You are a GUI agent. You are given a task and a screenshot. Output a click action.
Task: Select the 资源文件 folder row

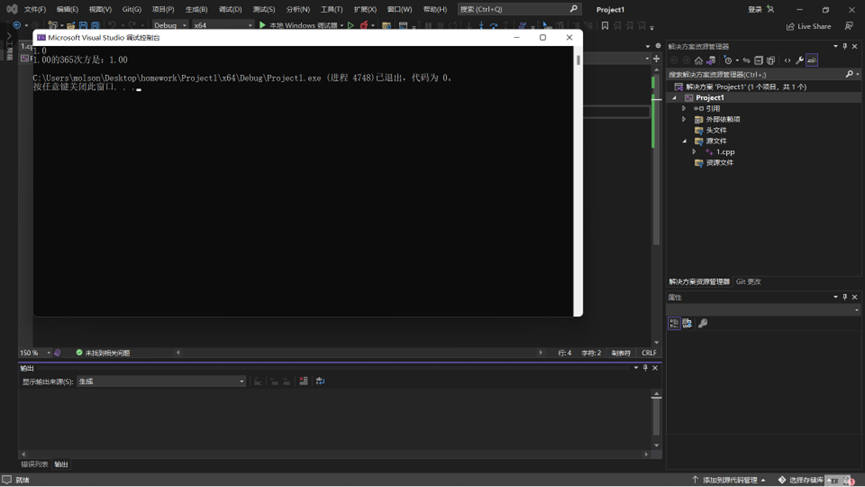[764, 163]
